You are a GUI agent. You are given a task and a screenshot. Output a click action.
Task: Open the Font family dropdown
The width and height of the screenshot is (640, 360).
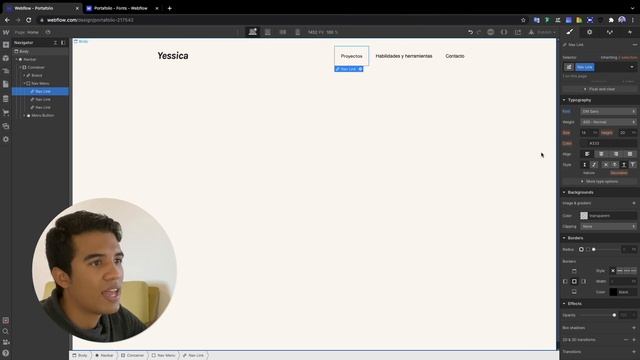click(x=608, y=111)
